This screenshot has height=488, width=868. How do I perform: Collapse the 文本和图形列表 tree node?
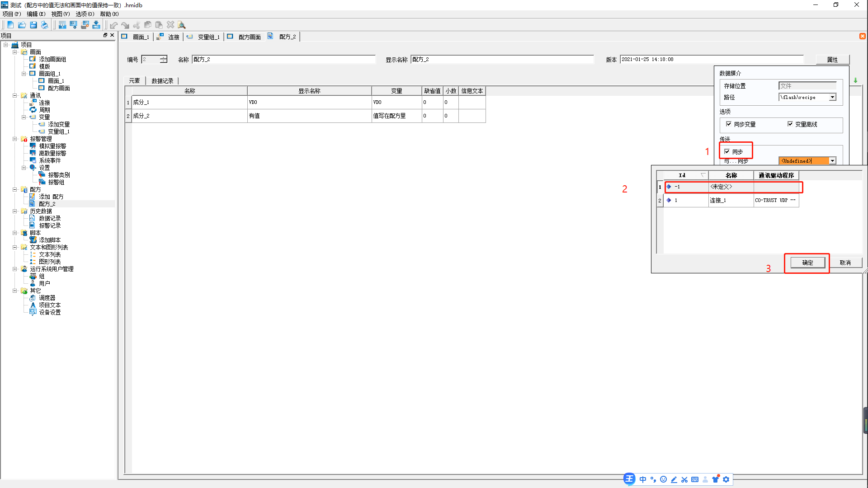coord(15,247)
